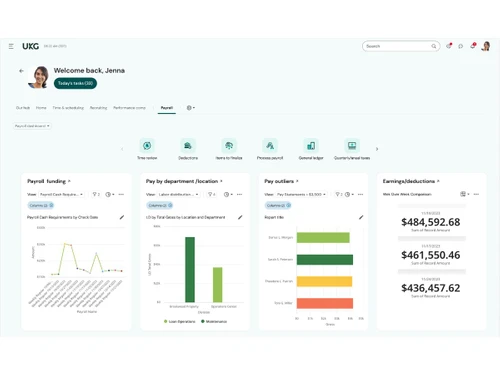Open the user avatar in top bar
Viewport: 500px width, 375px height.
coord(486,46)
